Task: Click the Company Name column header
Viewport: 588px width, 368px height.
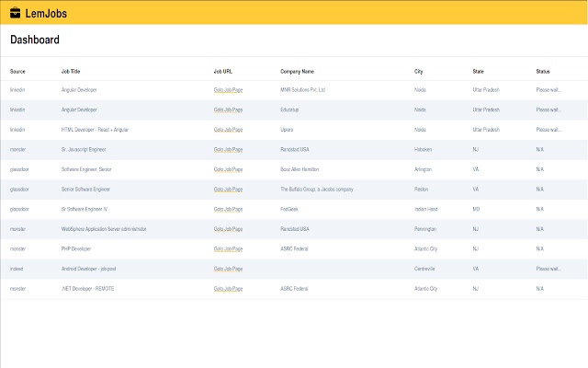Action: click(297, 72)
